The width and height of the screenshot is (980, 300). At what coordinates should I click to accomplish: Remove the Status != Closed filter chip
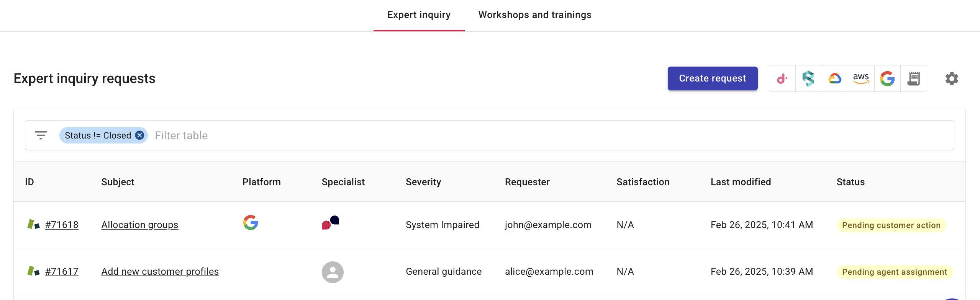click(x=139, y=135)
